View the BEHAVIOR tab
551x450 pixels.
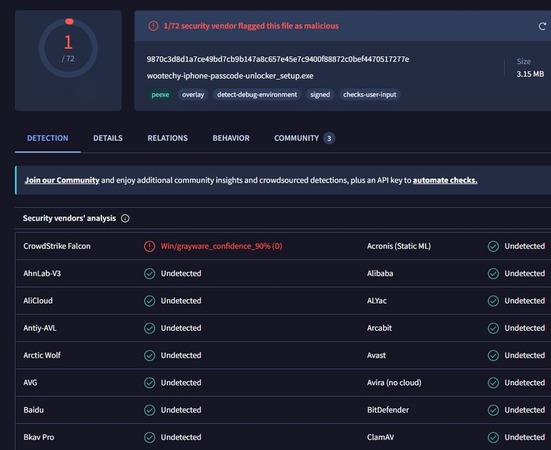click(231, 138)
